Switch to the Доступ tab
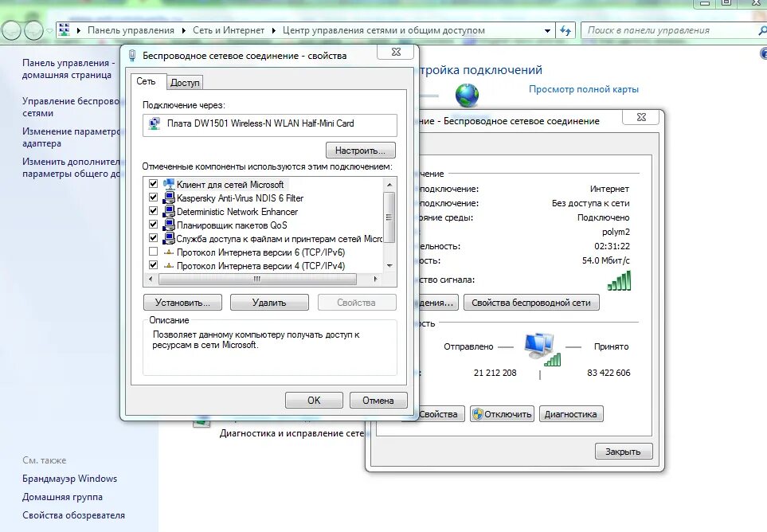The height and width of the screenshot is (532, 767). pos(185,83)
